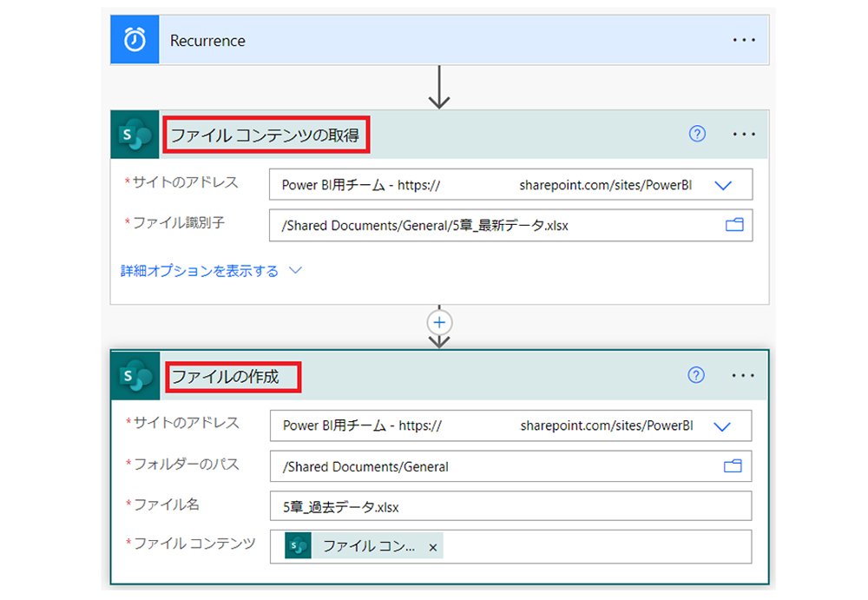Click the ファイル コンテンツの取得 title
The image size is (868, 600).
pyautogui.click(x=265, y=135)
